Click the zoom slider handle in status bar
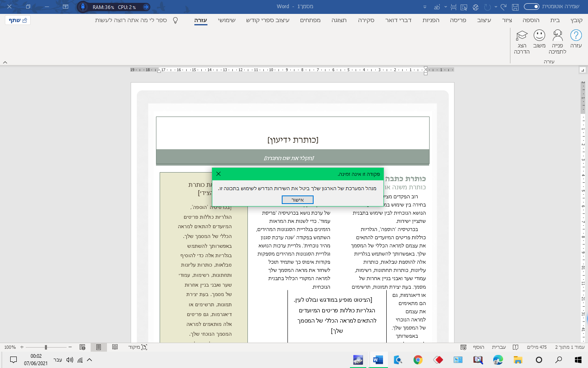 pyautogui.click(x=46, y=347)
